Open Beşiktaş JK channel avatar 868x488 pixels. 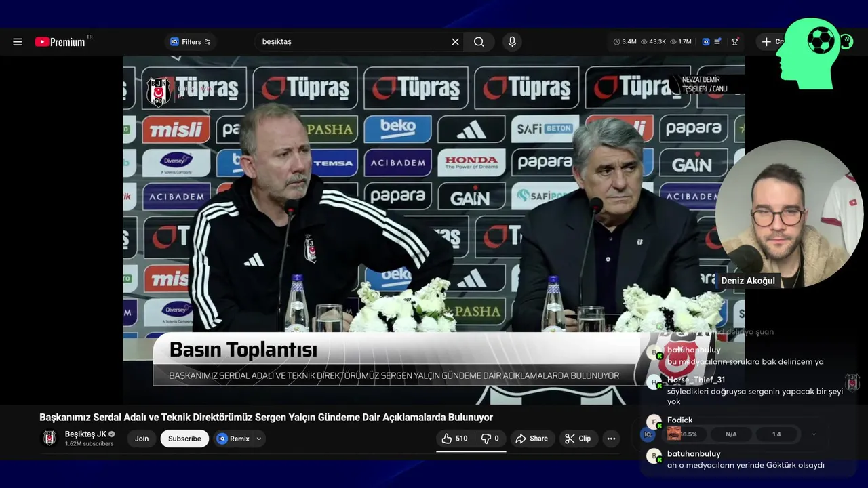coord(50,439)
